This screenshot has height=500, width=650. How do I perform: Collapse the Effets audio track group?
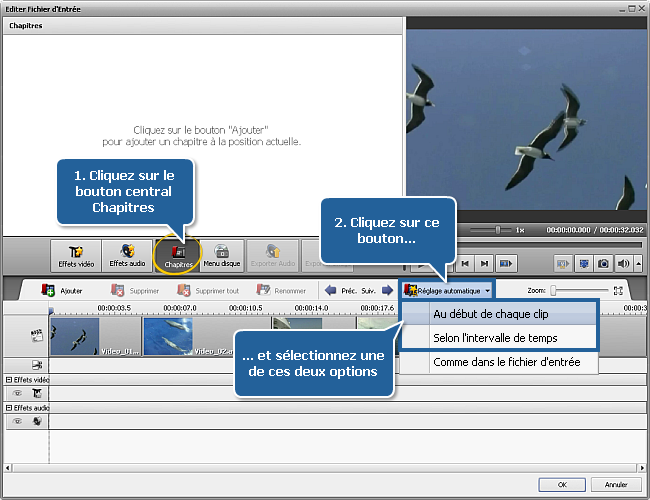pyautogui.click(x=9, y=407)
